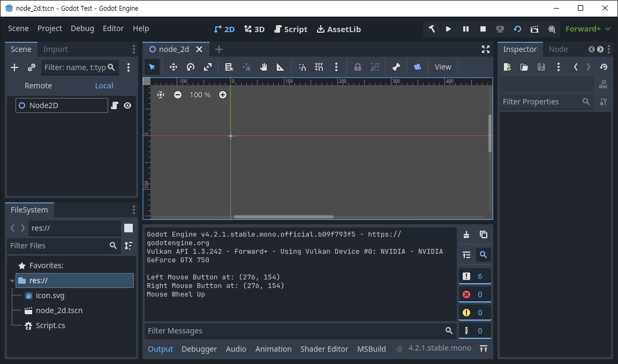Screen dimensions: 618x364
Task: Click the build project hammer icon
Action: 432,29
